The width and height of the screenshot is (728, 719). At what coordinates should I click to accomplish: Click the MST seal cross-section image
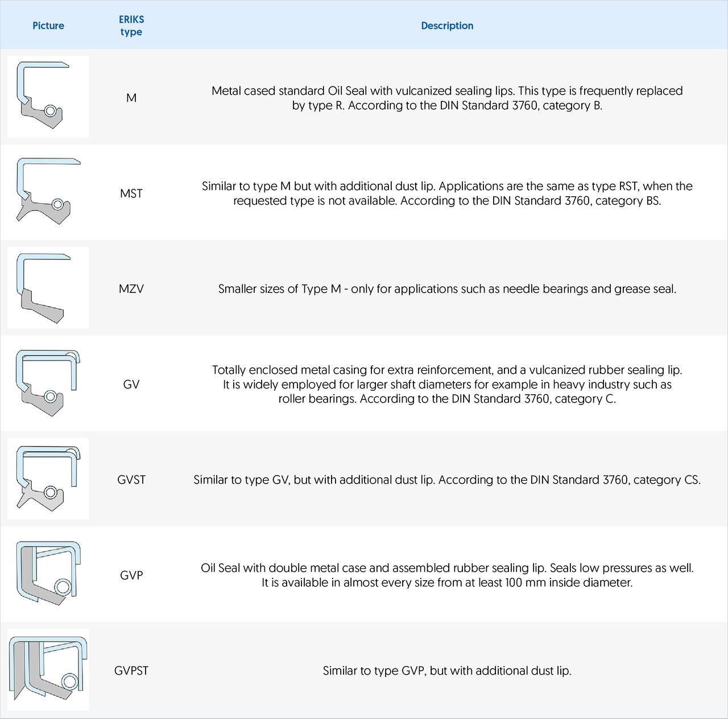[x=48, y=192]
